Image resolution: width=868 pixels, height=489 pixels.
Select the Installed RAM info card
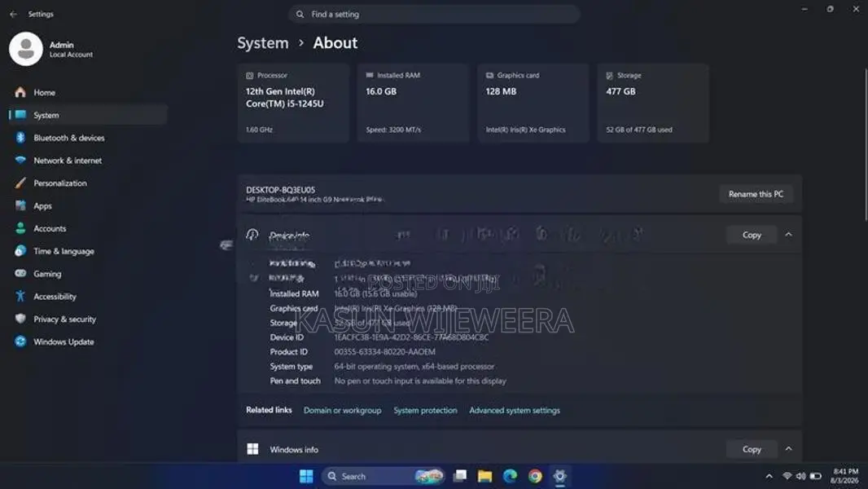click(413, 103)
